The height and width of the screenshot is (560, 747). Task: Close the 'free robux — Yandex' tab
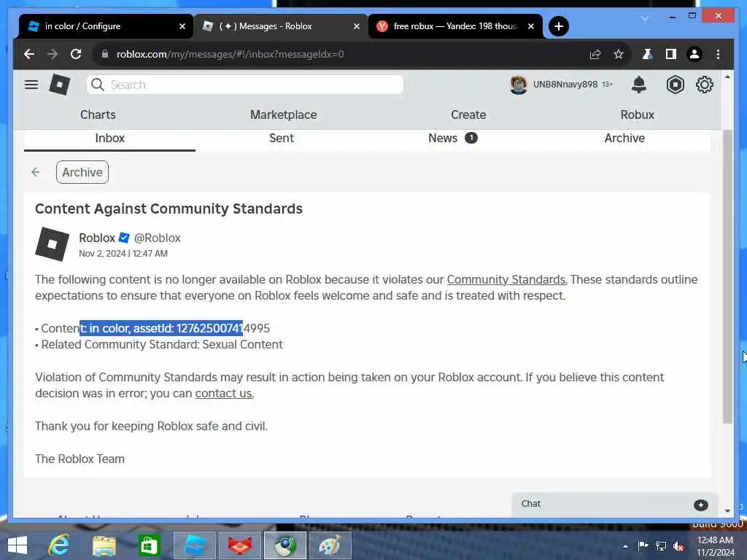pos(531,27)
